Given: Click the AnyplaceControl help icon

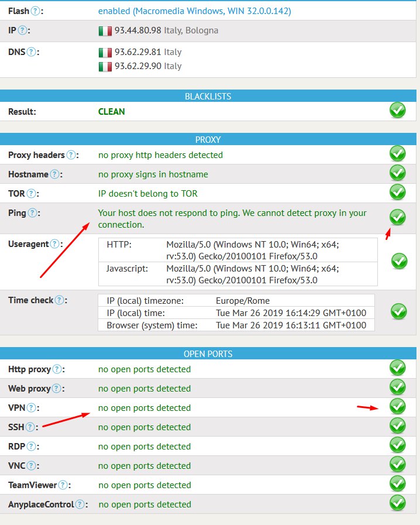Looking at the screenshot, I should 80,505.
